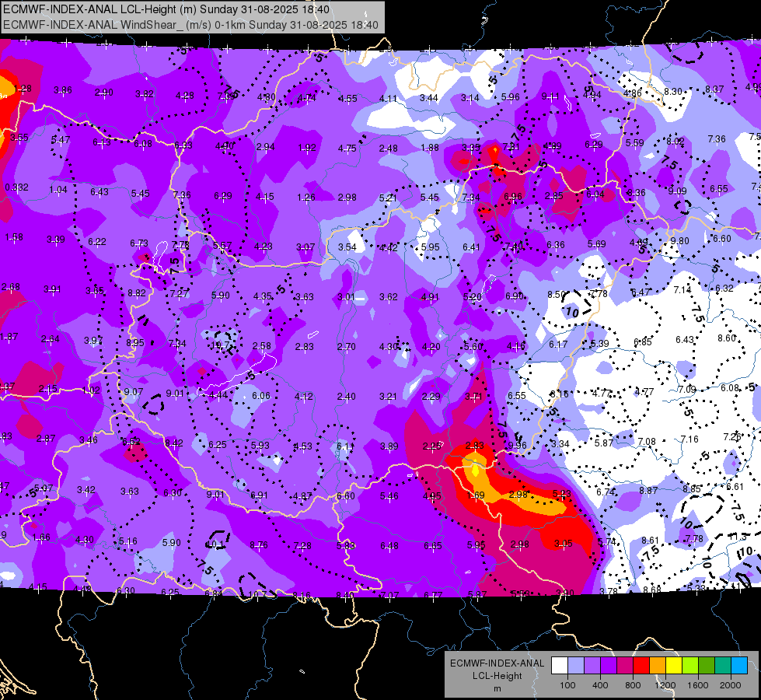The width and height of the screenshot is (761, 700).
Task: Click the grid value 2.40
Action: coord(346,397)
